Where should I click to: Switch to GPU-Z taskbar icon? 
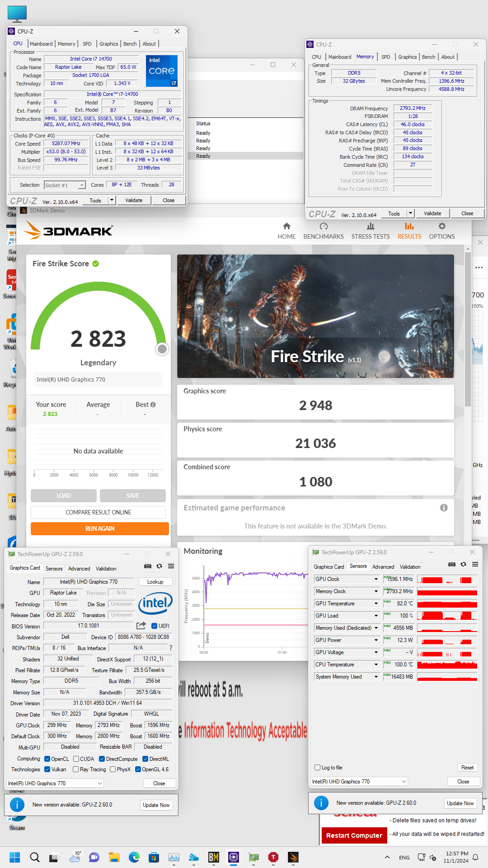point(253,857)
